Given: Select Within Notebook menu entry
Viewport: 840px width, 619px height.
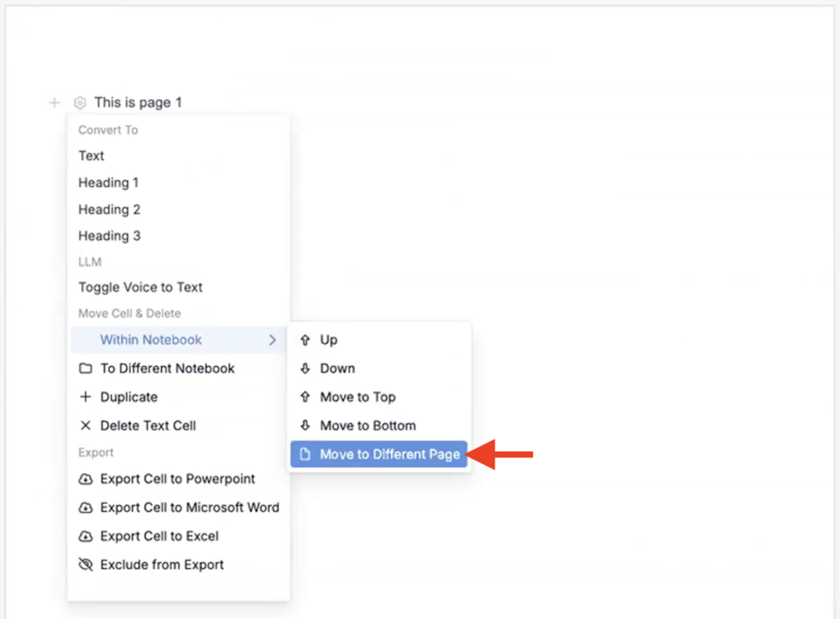Looking at the screenshot, I should (x=151, y=340).
